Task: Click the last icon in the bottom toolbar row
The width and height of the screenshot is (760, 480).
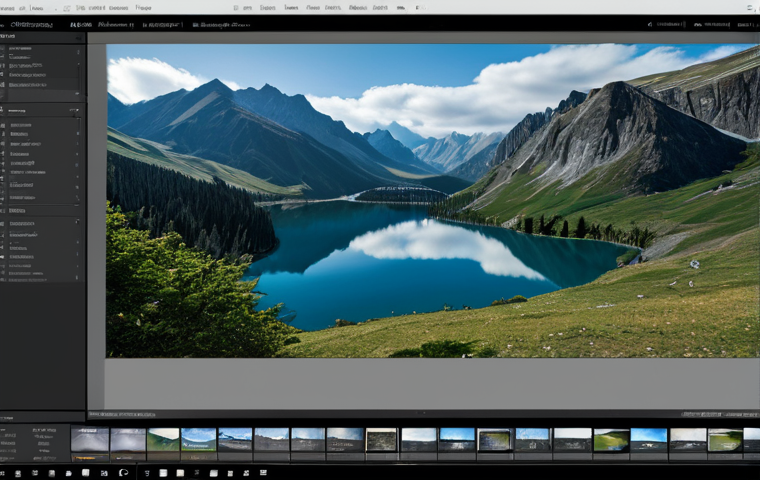Action: (x=263, y=472)
